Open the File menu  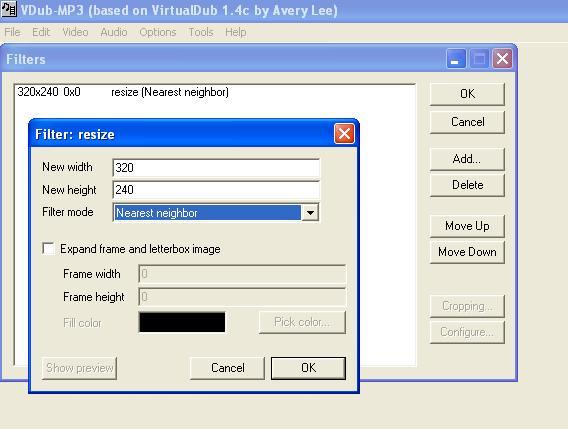coord(12,32)
